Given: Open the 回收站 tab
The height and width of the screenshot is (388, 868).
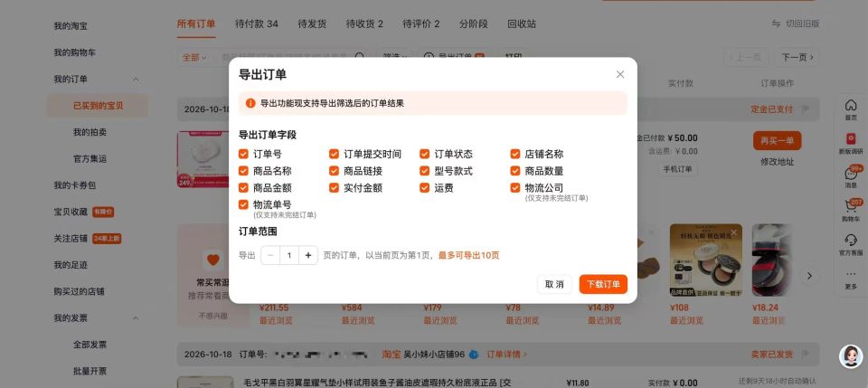Looking at the screenshot, I should click(522, 24).
